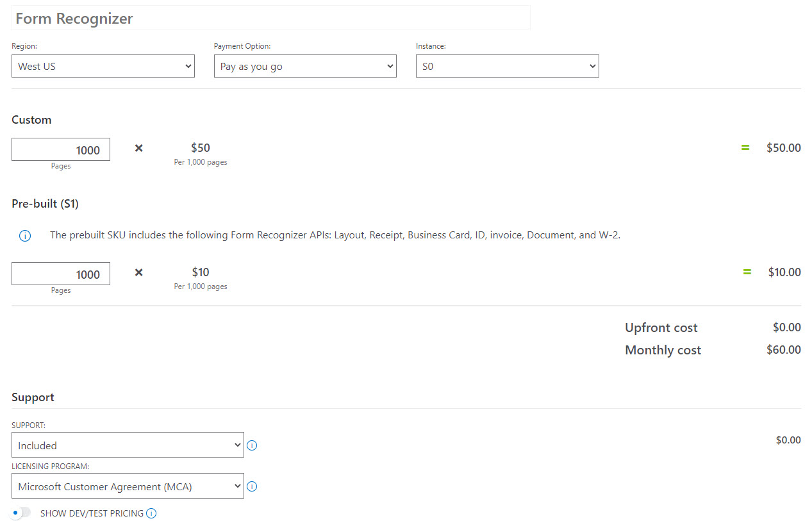The width and height of the screenshot is (812, 521).
Task: Click the info icon next to Licensing Program
Action: tap(252, 486)
